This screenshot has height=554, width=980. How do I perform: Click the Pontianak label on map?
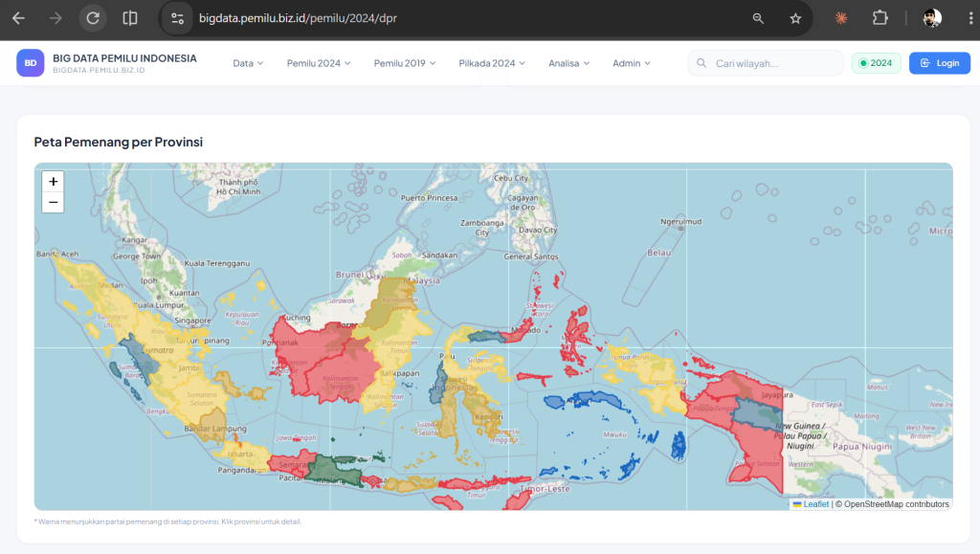click(x=280, y=343)
